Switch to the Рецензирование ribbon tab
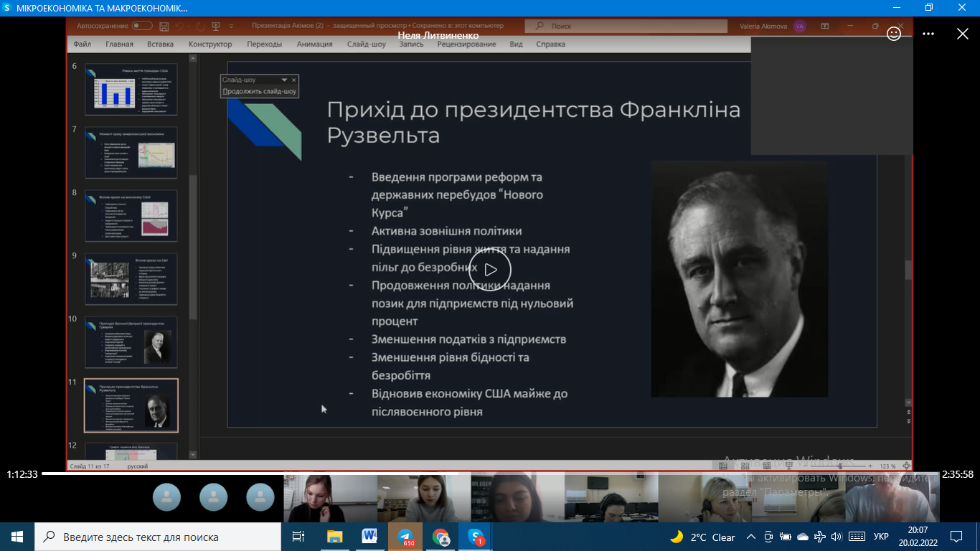 pos(466,44)
